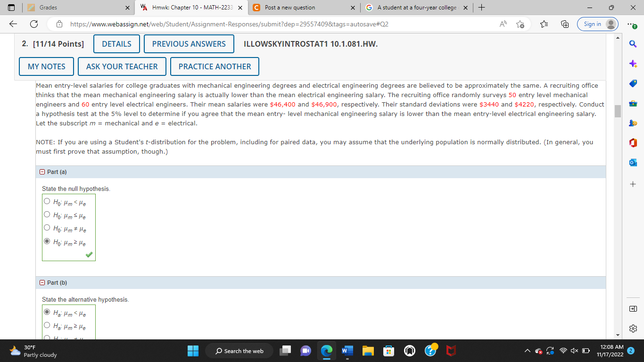Toggle the sidebar hide icon
This screenshot has width=644, height=362.
(633, 308)
